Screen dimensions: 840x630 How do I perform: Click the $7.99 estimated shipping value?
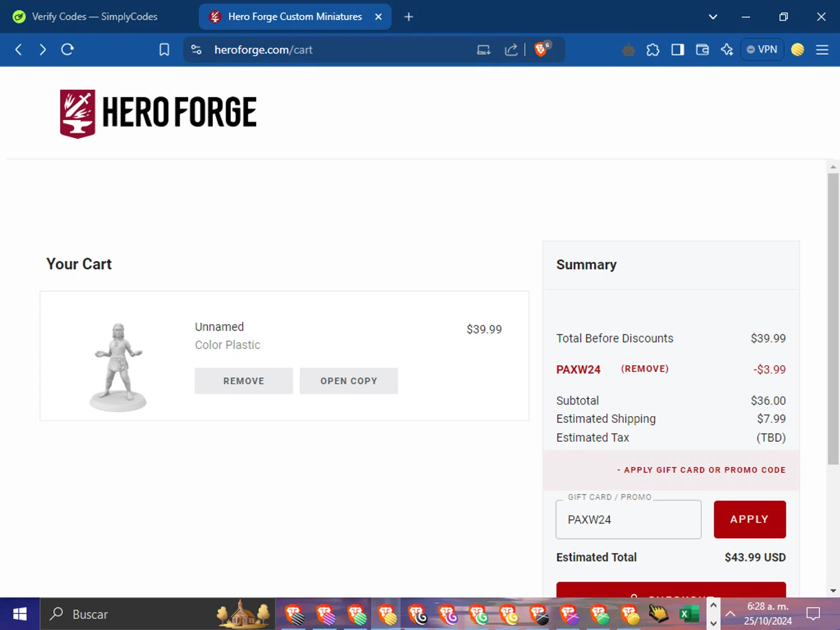[x=772, y=419]
